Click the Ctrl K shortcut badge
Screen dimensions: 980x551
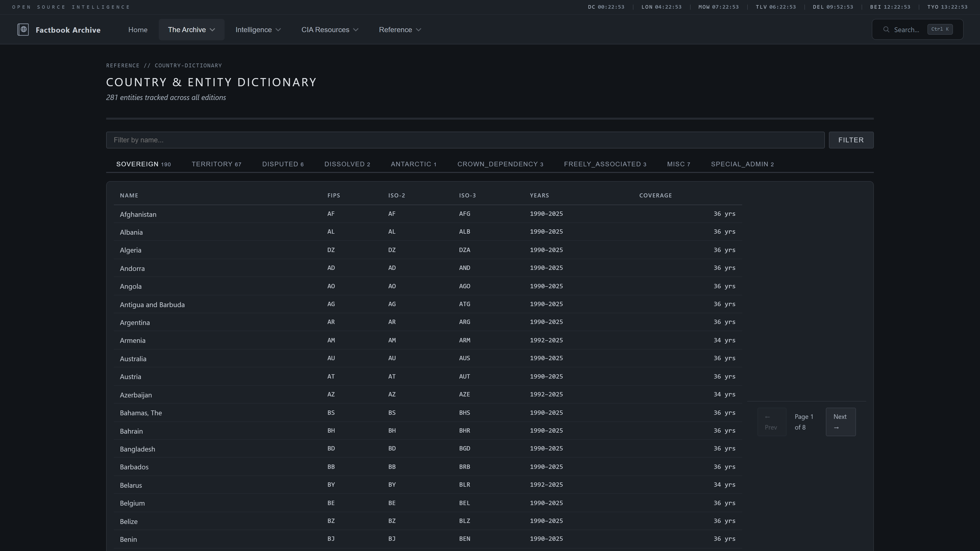pyautogui.click(x=940, y=29)
